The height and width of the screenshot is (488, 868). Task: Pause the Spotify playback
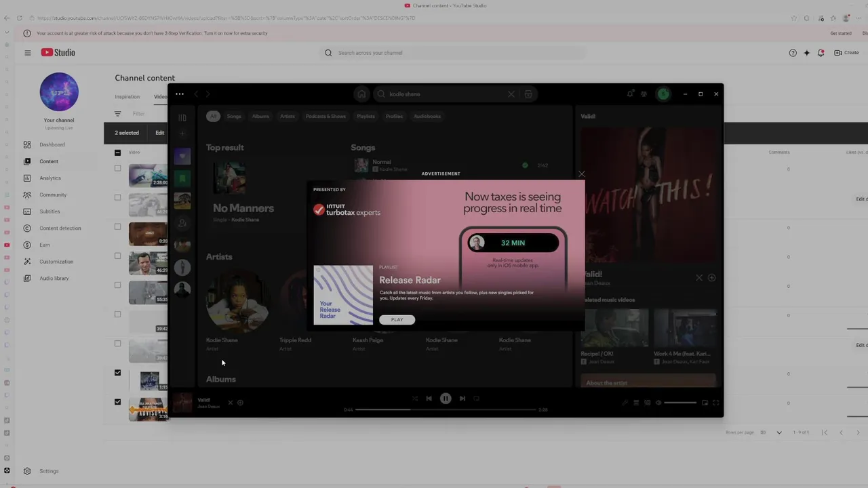pos(446,399)
